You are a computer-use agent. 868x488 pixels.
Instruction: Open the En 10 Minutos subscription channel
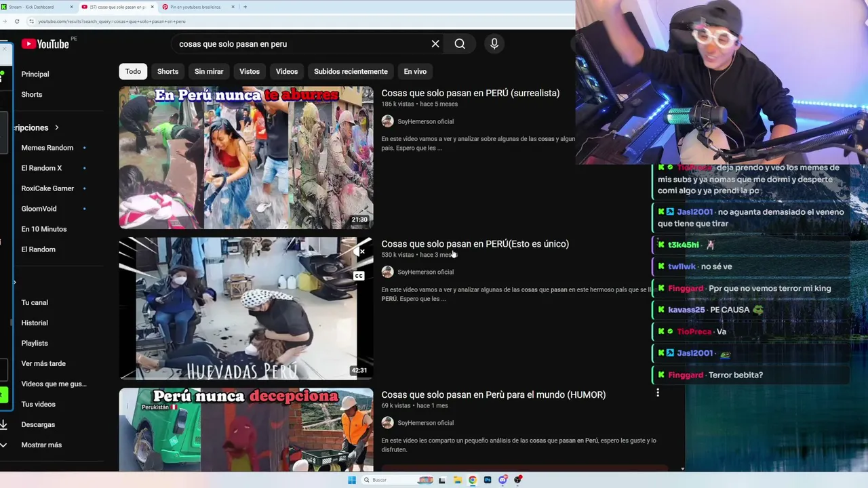[44, 229]
